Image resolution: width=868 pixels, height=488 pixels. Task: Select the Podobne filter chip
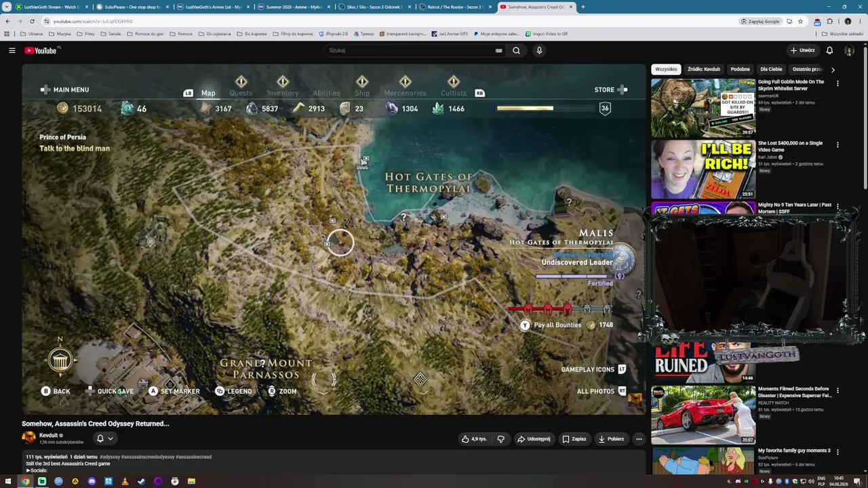coord(741,69)
